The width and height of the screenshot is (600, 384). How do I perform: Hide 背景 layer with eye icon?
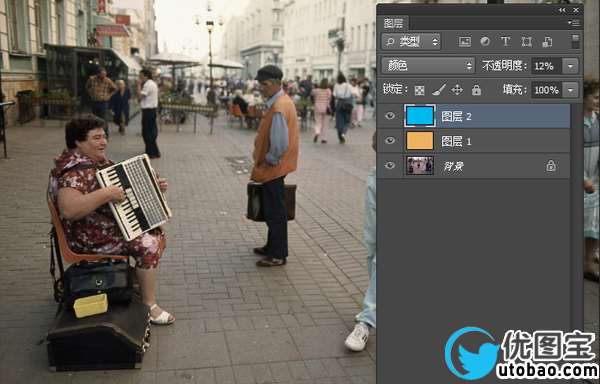tap(390, 165)
